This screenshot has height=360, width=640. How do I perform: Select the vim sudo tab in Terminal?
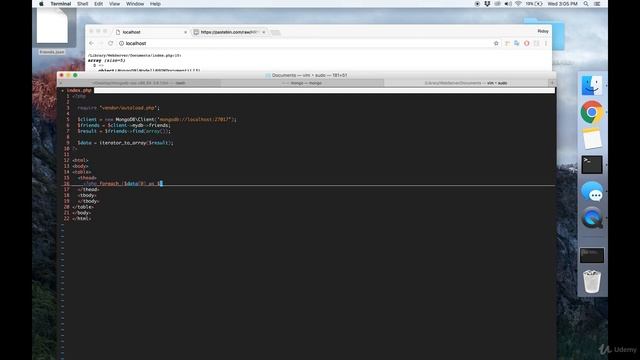point(466,83)
